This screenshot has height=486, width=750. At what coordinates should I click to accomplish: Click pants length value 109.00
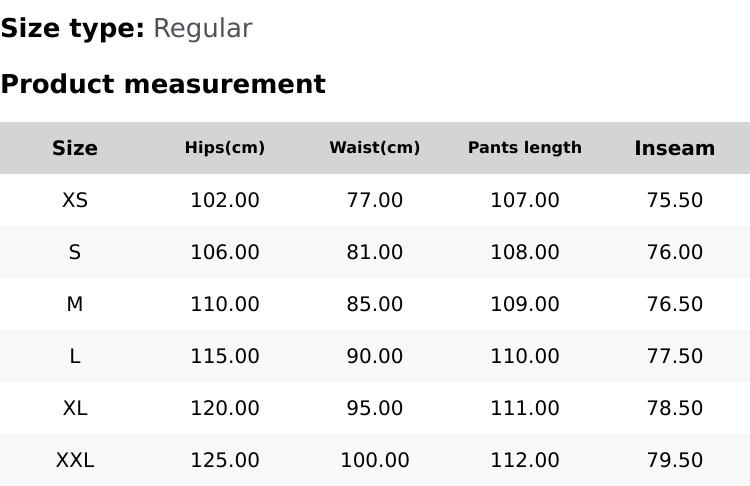(x=525, y=304)
